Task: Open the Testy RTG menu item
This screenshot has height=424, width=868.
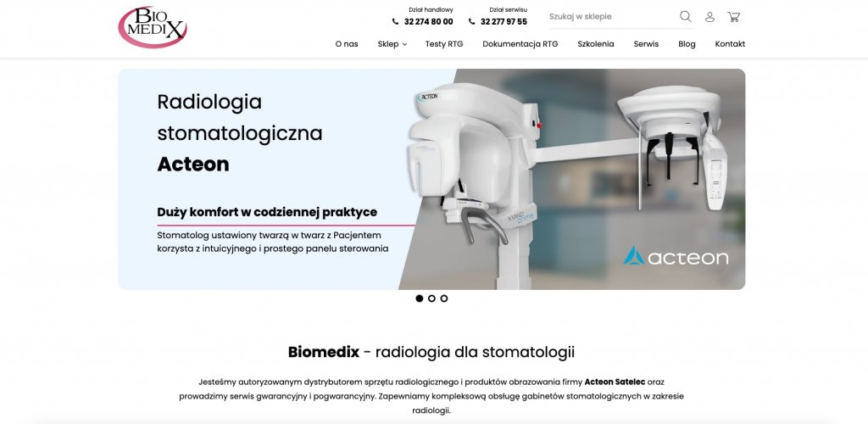Action: click(x=444, y=44)
